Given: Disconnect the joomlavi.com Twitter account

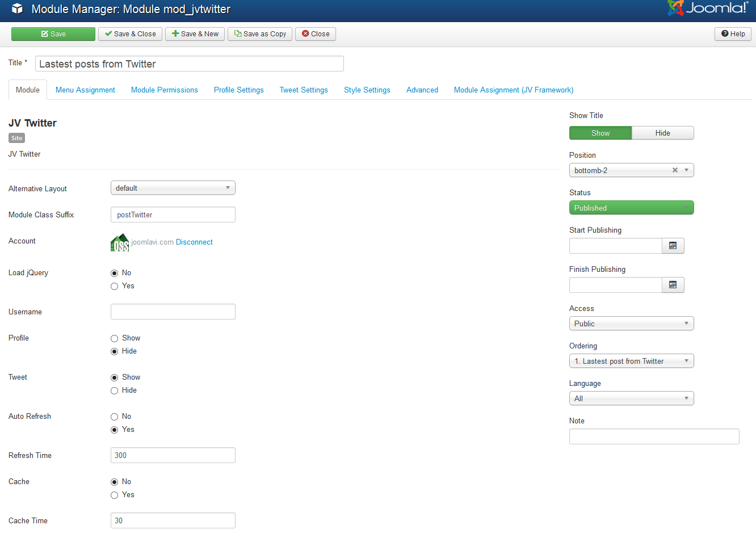Looking at the screenshot, I should click(194, 242).
